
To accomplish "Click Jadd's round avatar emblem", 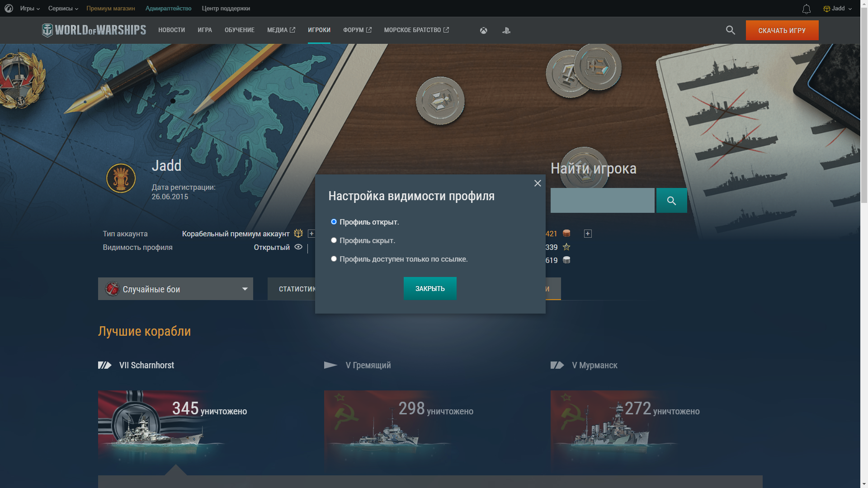I will pos(121,178).
